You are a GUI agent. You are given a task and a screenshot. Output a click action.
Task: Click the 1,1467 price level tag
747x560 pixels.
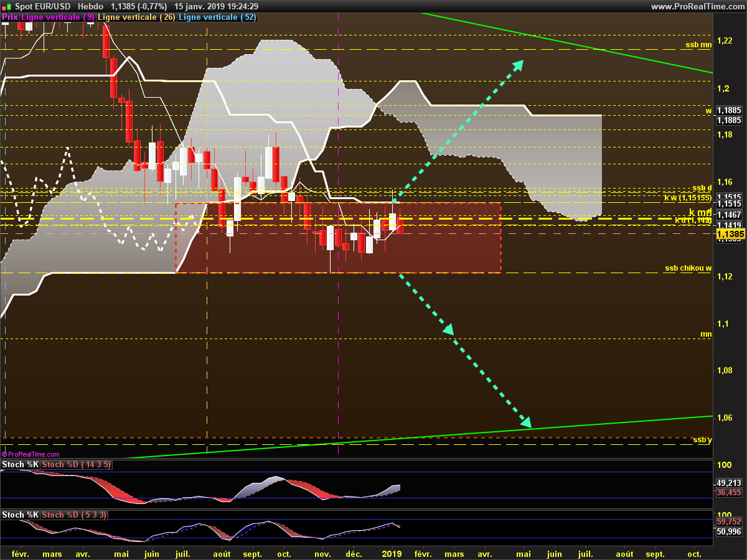(728, 215)
